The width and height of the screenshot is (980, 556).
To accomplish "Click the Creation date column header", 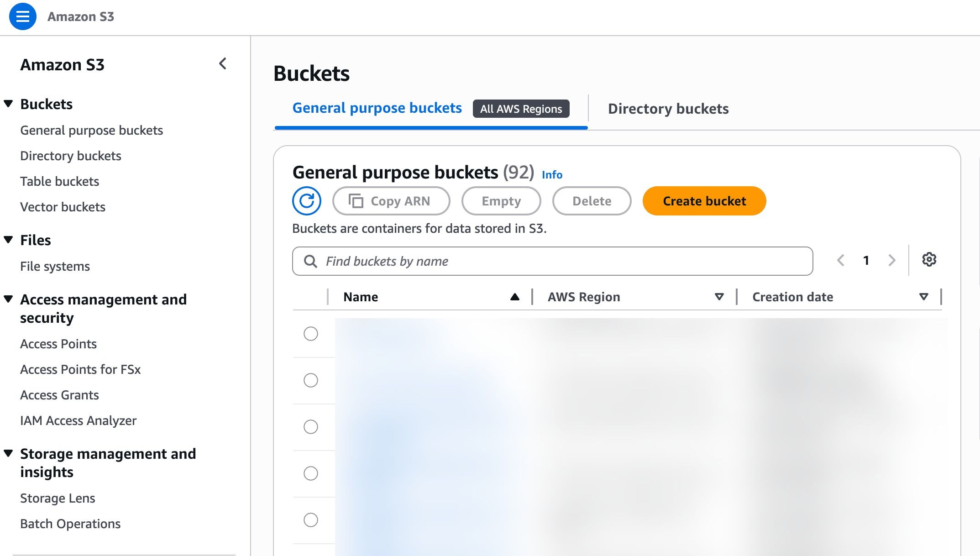I will (793, 297).
